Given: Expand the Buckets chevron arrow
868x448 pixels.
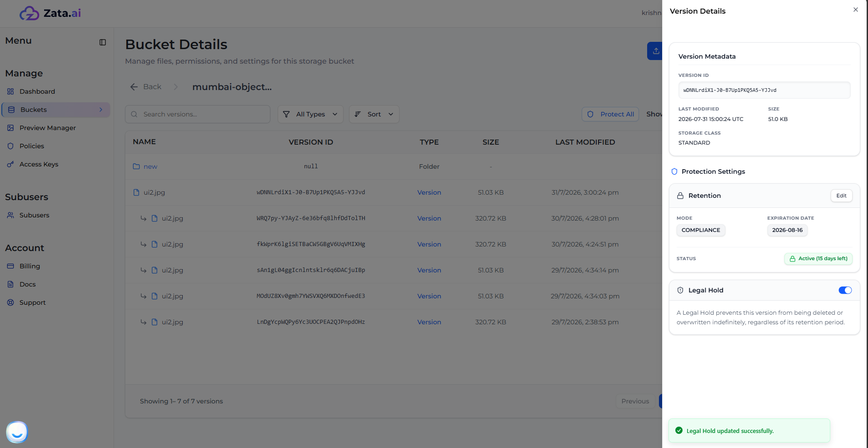Looking at the screenshot, I should [101, 110].
